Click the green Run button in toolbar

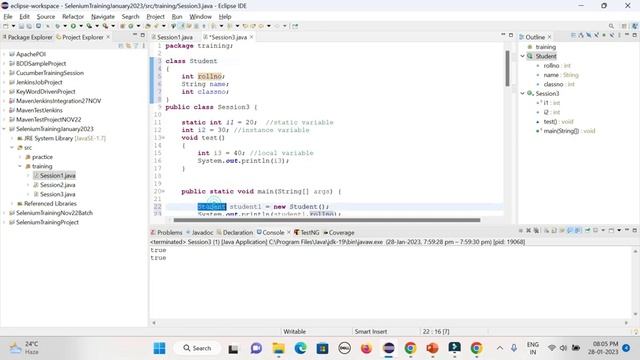pos(73,26)
